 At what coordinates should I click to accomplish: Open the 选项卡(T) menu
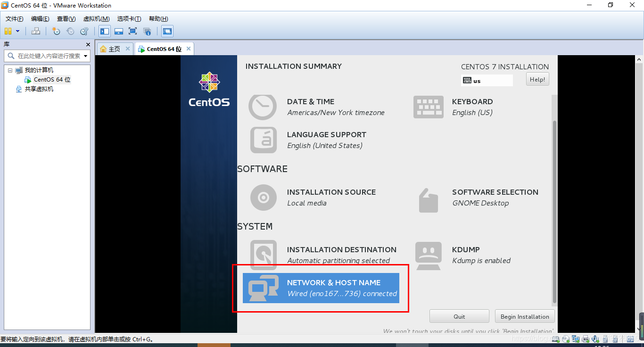[129, 19]
